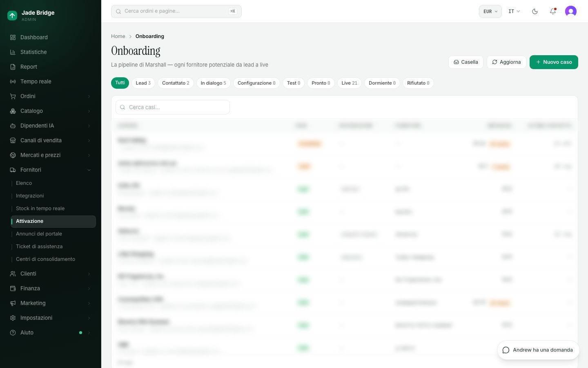The height and width of the screenshot is (368, 588).
Task: Select the In dialogo filter tab
Action: [x=214, y=83]
